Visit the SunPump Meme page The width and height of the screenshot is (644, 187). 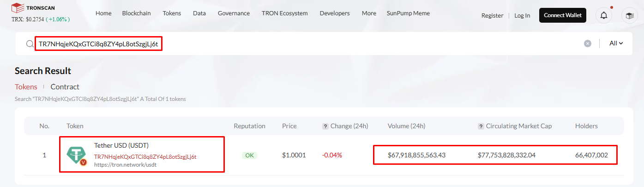[408, 13]
